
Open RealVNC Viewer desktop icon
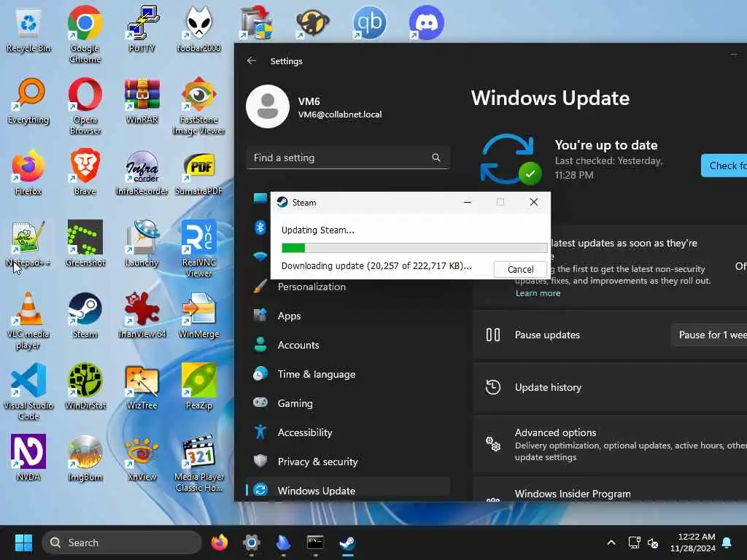click(x=198, y=249)
